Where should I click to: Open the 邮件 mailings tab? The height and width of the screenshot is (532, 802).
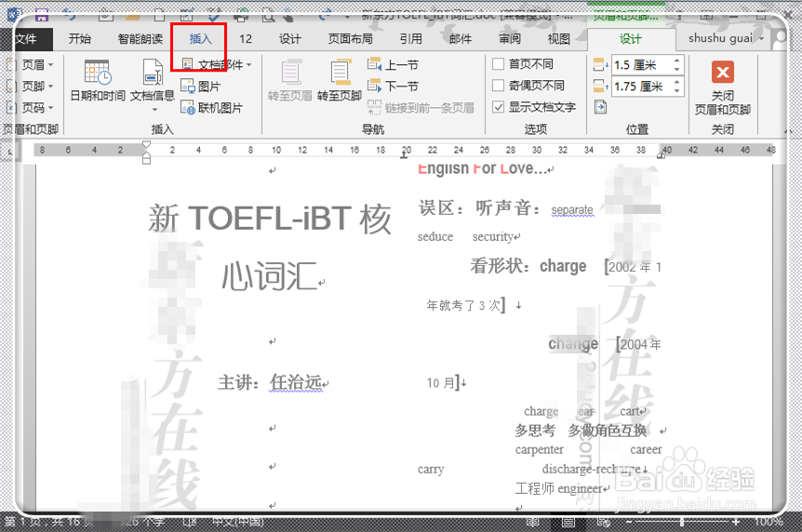[461, 39]
